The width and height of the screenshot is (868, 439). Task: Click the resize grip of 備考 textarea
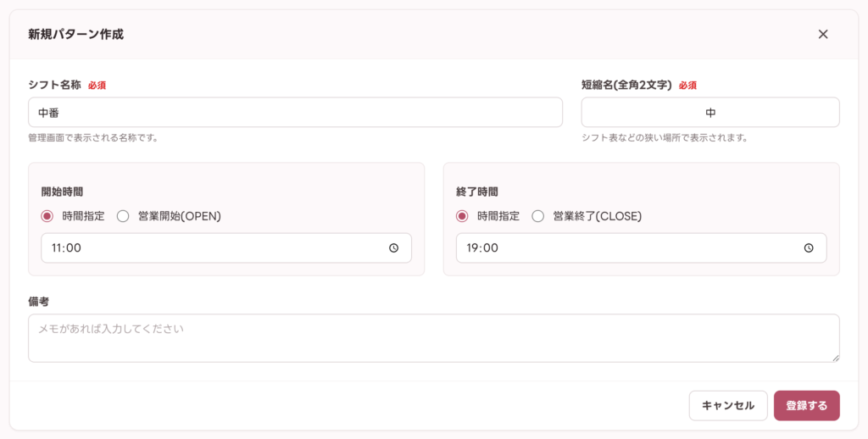point(836,358)
